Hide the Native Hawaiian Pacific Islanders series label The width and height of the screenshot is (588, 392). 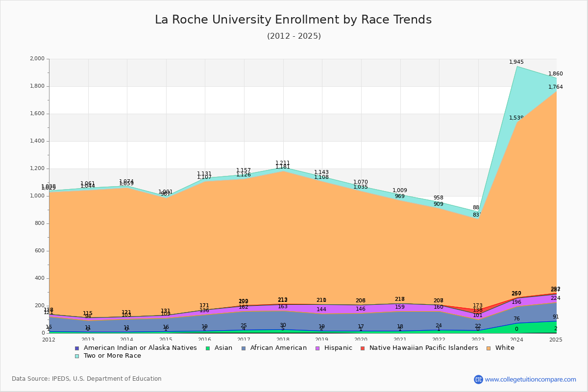(x=424, y=348)
